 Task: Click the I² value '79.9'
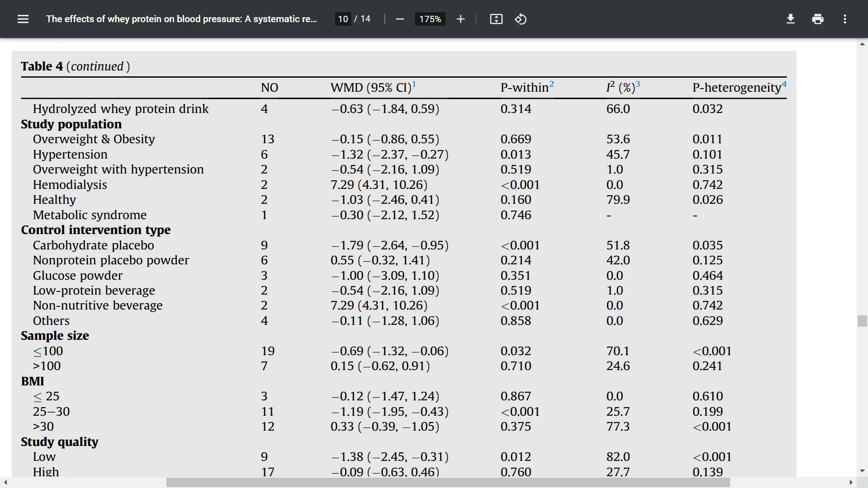[618, 200]
